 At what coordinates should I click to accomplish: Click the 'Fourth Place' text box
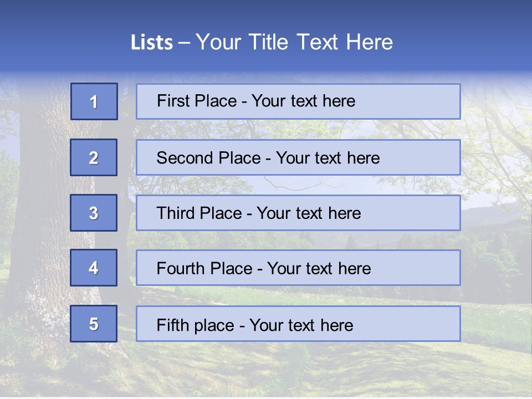tap(298, 268)
